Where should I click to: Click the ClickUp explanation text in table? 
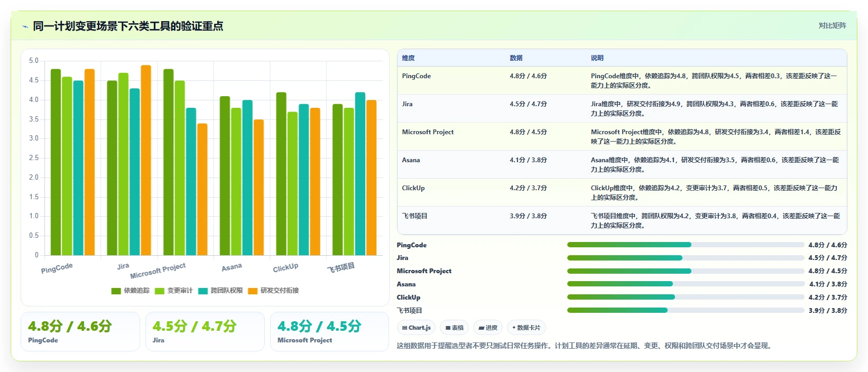[x=714, y=193]
